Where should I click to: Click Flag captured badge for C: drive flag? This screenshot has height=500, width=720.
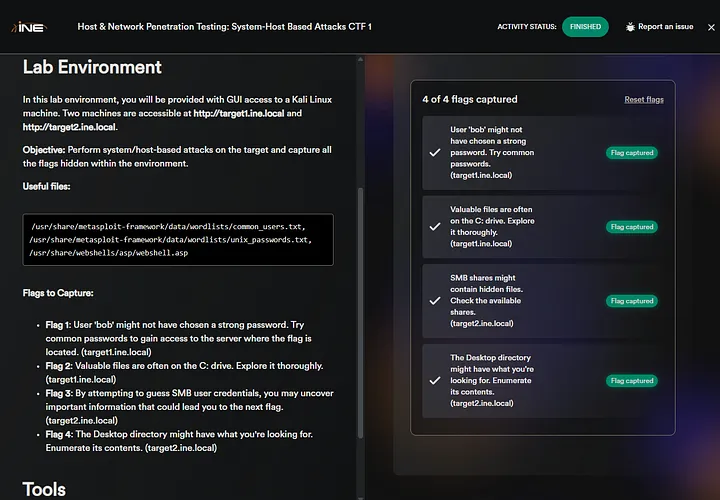[x=632, y=226]
